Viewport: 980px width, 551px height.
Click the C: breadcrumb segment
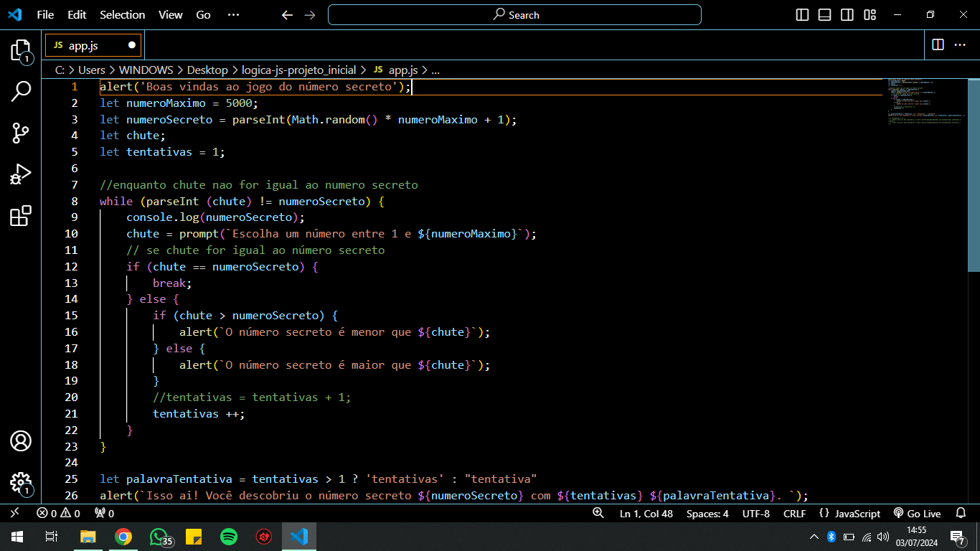[x=60, y=70]
